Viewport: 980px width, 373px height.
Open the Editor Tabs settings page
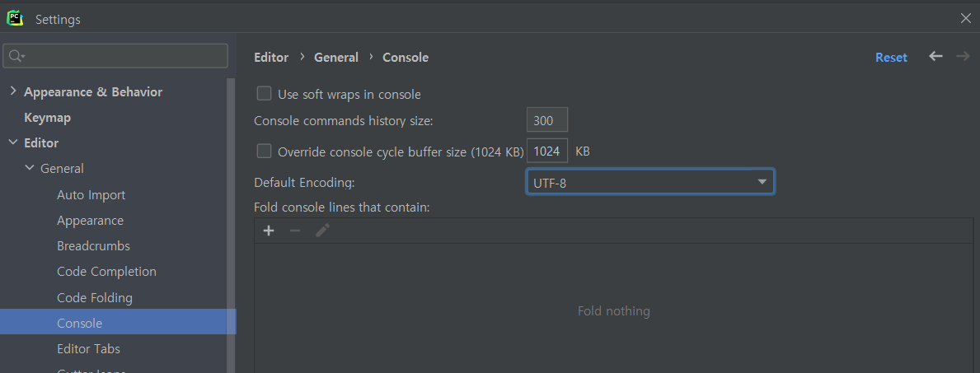[x=88, y=348]
